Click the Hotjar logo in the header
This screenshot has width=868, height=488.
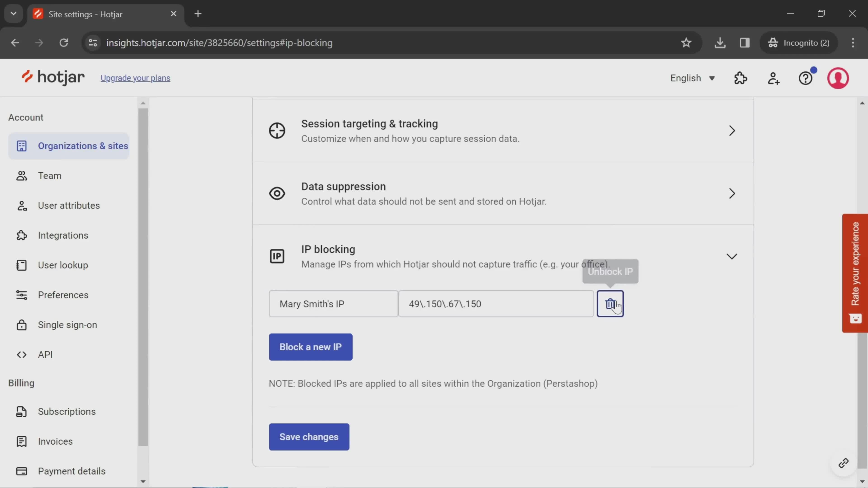(x=52, y=77)
